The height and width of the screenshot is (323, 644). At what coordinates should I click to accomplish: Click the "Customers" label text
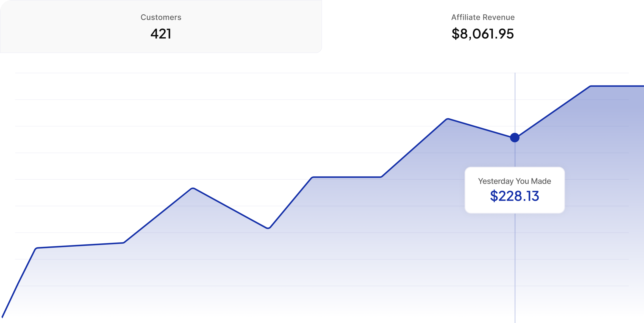pos(161,17)
